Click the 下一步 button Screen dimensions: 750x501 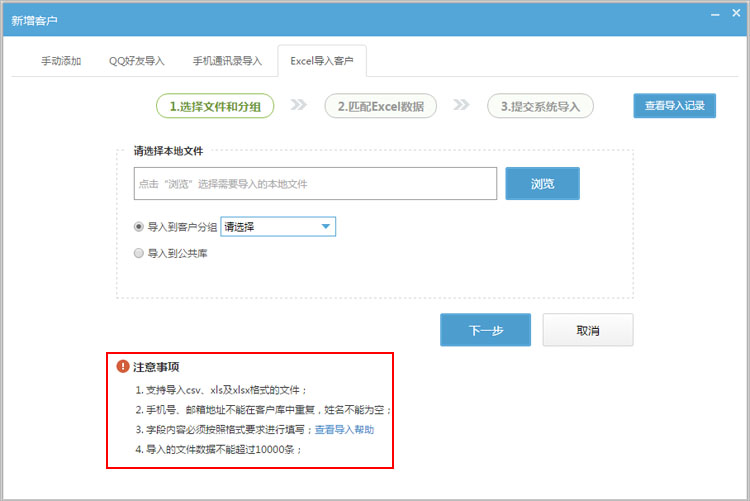(x=485, y=330)
